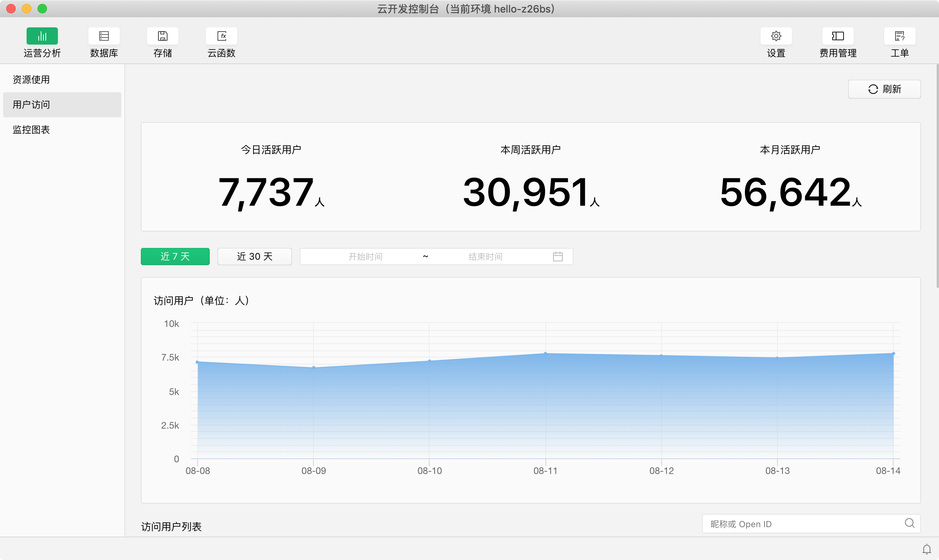The height and width of the screenshot is (560, 939).
Task: Select 用户访问 in the sidebar
Action: pyautogui.click(x=31, y=105)
